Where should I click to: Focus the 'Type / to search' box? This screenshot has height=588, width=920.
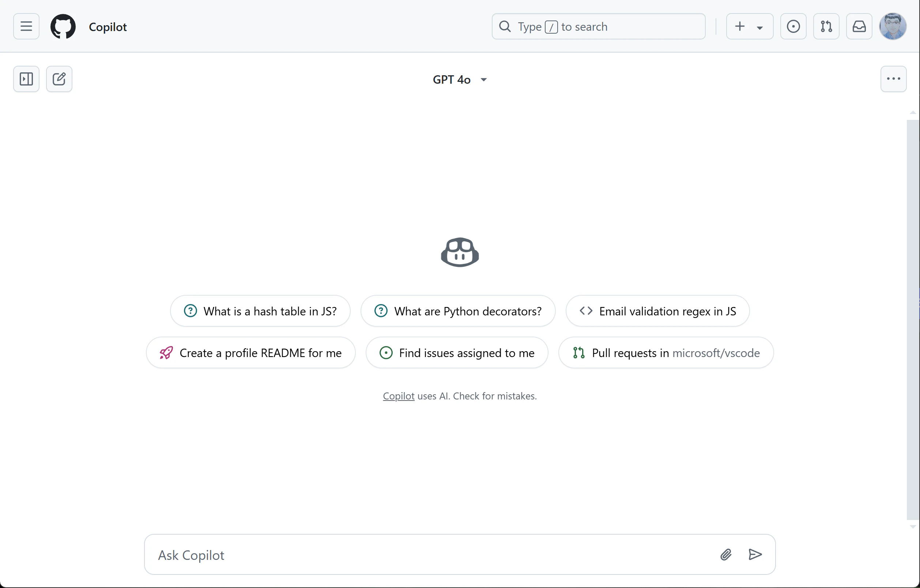tap(598, 26)
